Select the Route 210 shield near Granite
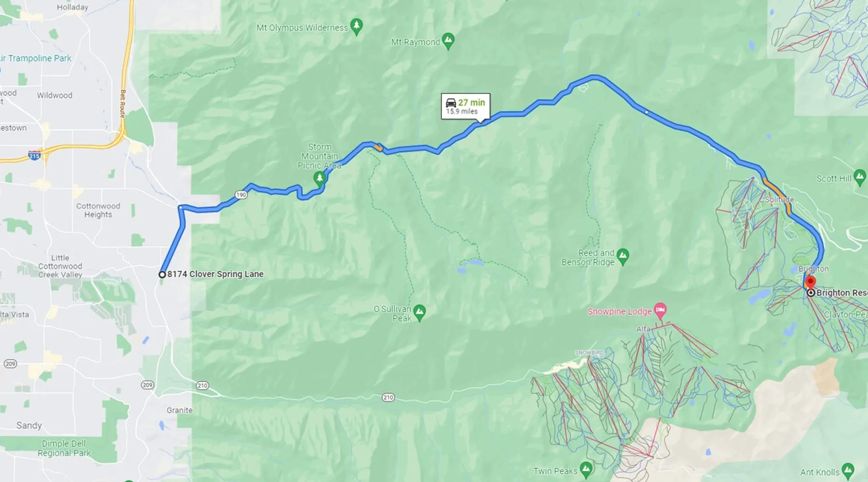The width and height of the screenshot is (868, 482). (203, 385)
